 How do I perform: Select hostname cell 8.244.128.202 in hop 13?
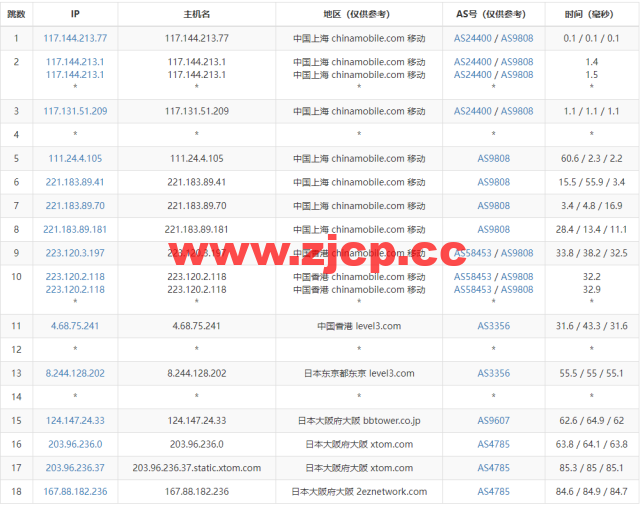(x=197, y=373)
